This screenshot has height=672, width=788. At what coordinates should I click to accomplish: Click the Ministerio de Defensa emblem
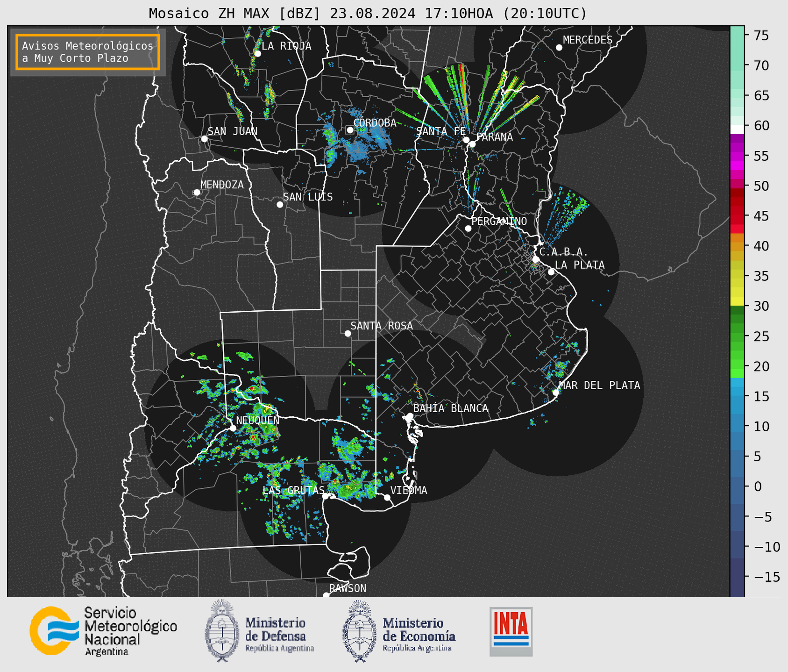point(222,631)
